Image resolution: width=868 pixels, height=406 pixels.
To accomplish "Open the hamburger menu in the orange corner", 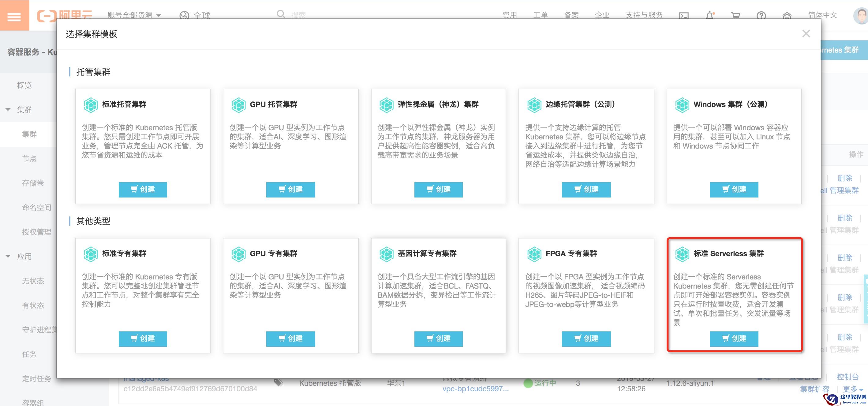I will click(x=14, y=16).
